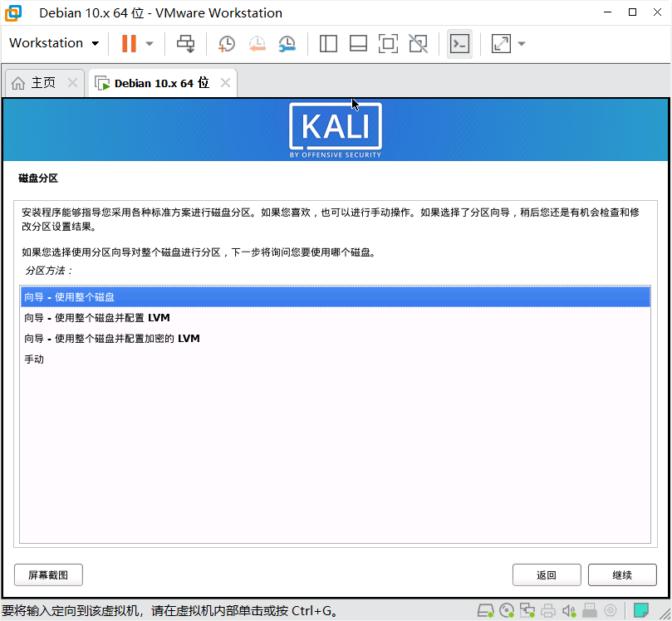Viewport: 672px width, 621px height.
Task: Click the stretch guest display icon
Action: (x=501, y=44)
